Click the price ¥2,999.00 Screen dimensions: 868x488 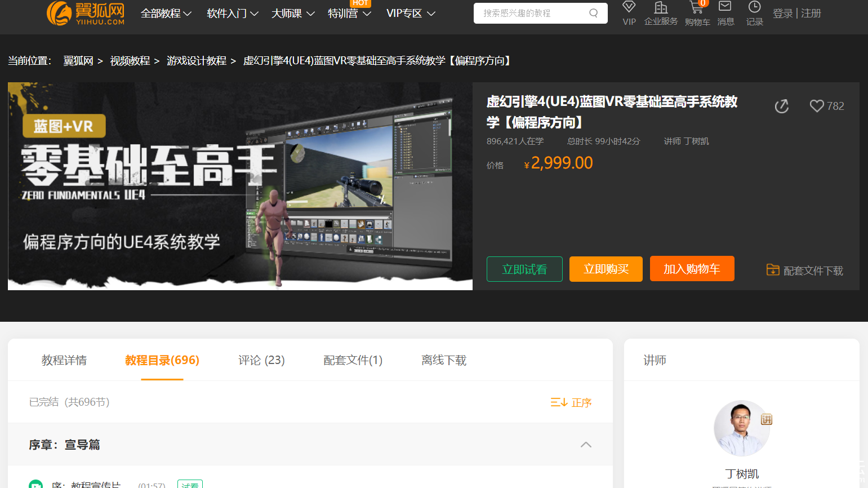point(558,163)
